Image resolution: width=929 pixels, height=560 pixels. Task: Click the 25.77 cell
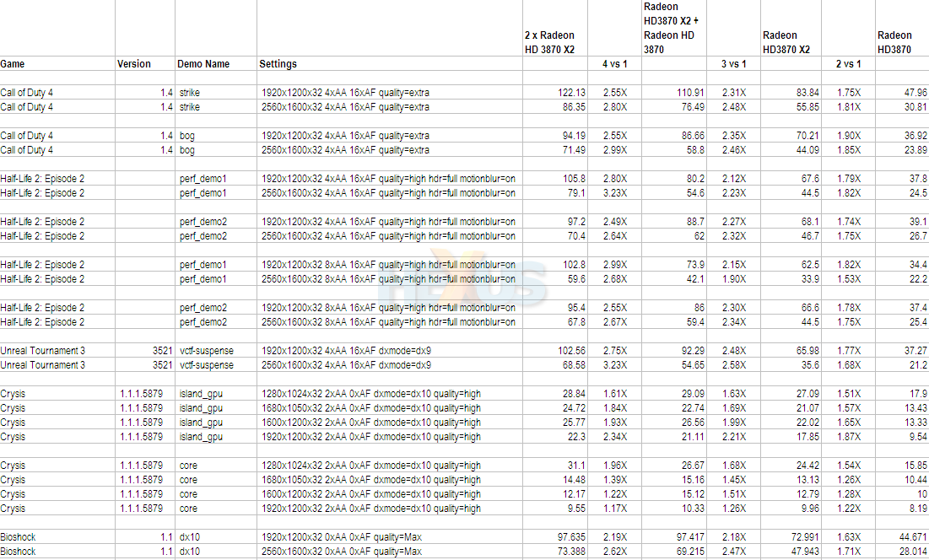(x=554, y=423)
